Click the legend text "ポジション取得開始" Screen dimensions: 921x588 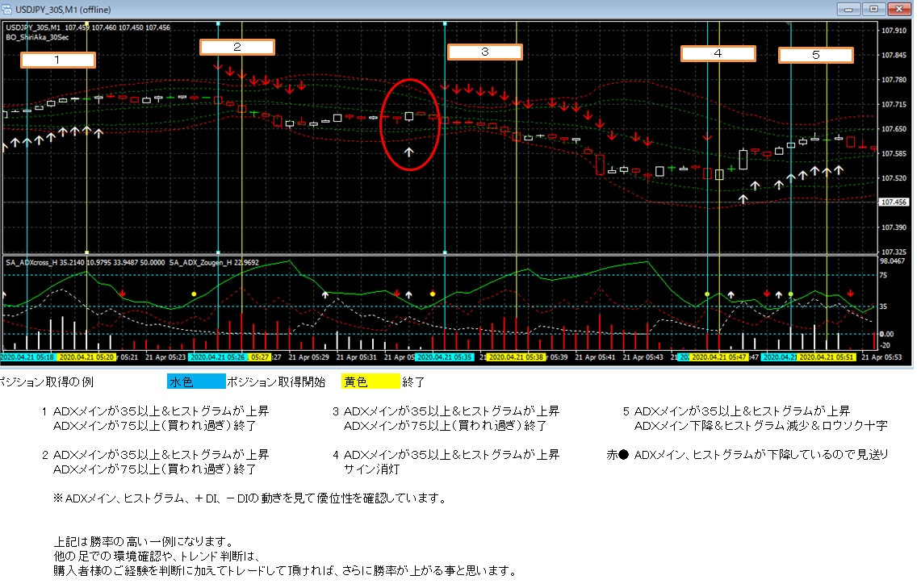click(276, 382)
